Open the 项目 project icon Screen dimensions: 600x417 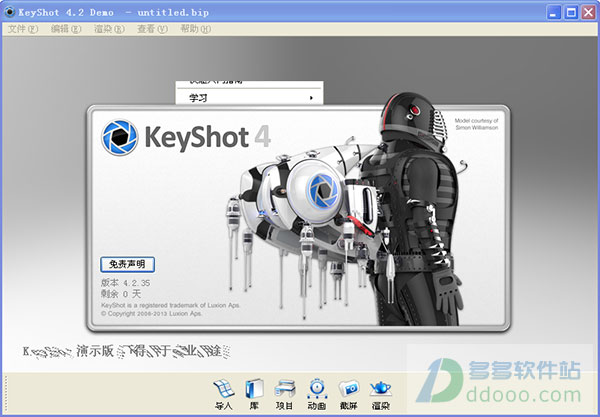(x=285, y=394)
